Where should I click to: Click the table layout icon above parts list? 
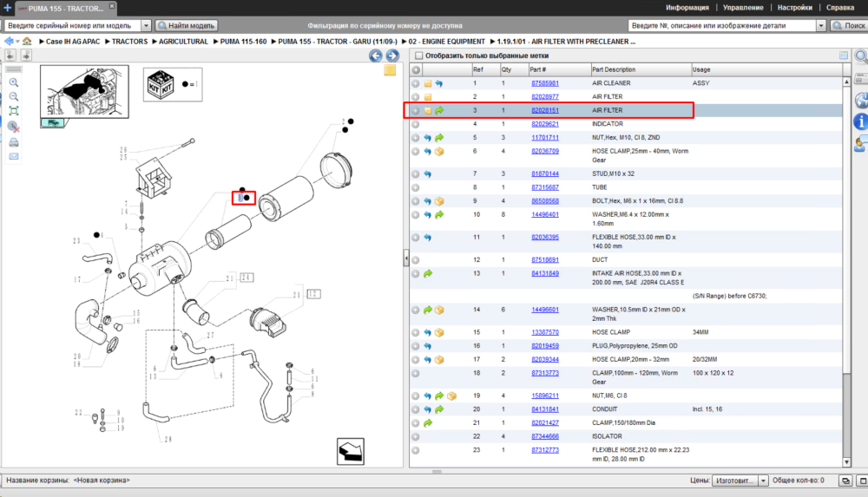(x=843, y=56)
